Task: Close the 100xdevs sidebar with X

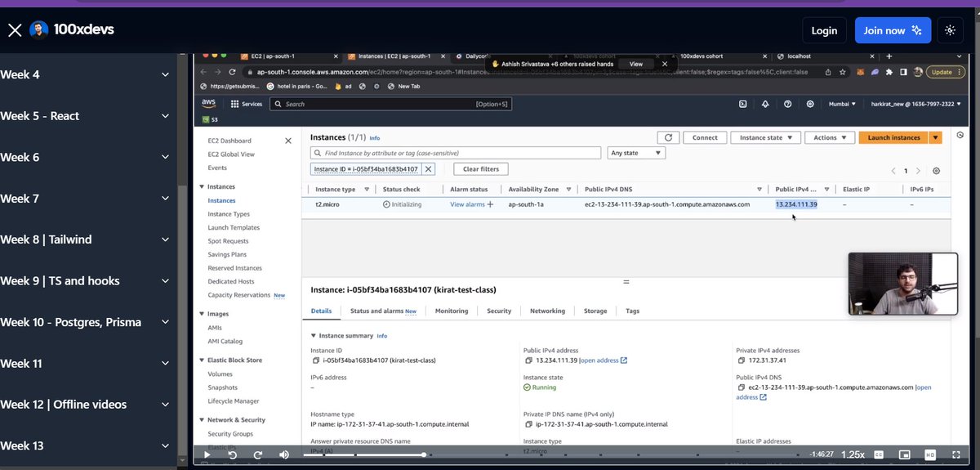Action: click(x=15, y=30)
